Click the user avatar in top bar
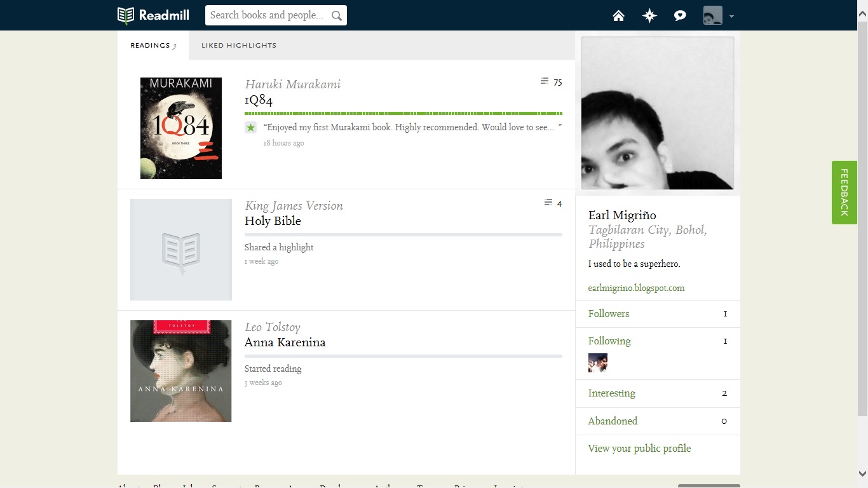 pos(712,15)
